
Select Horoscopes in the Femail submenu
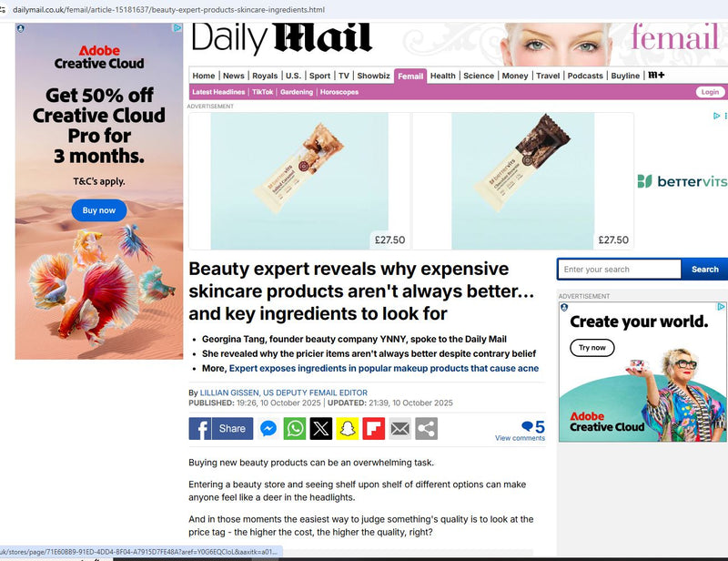pyautogui.click(x=339, y=92)
